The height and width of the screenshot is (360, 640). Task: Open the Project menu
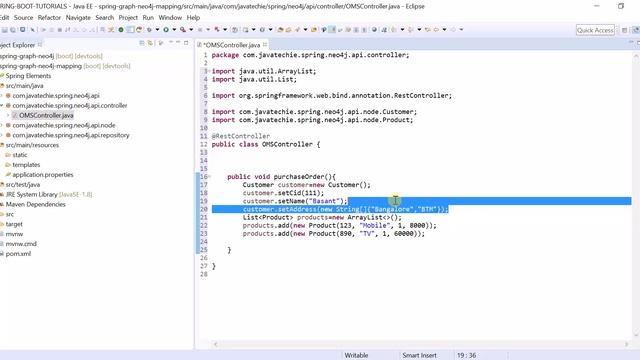point(128,18)
